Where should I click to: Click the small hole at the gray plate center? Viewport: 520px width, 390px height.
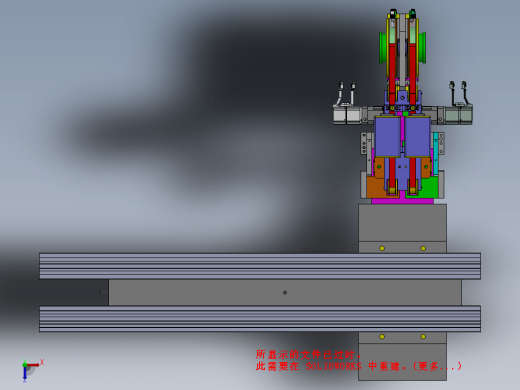pos(285,292)
